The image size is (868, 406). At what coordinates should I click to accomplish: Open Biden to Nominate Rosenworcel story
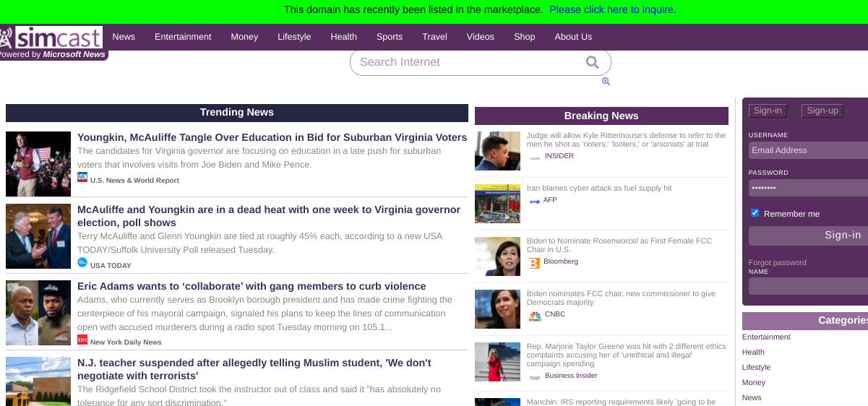point(619,245)
